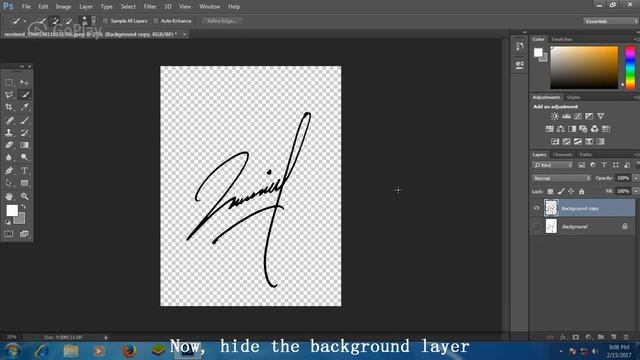Change screen mode in toolbox
The image size is (640, 360).
(x=24, y=234)
